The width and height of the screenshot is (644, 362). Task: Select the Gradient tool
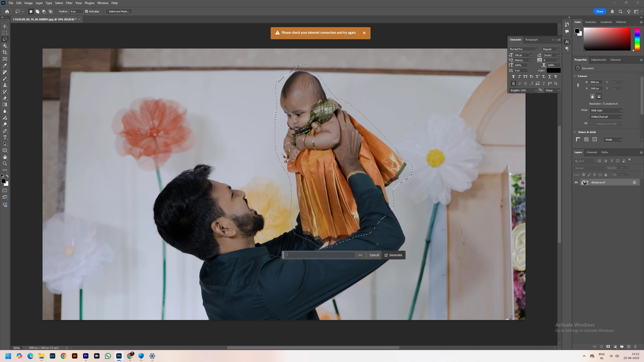5,105
